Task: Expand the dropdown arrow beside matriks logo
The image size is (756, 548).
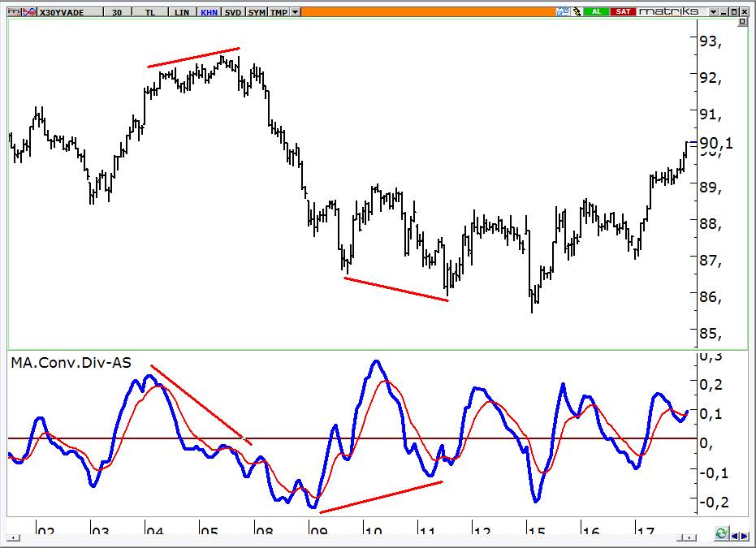Action: (x=713, y=11)
